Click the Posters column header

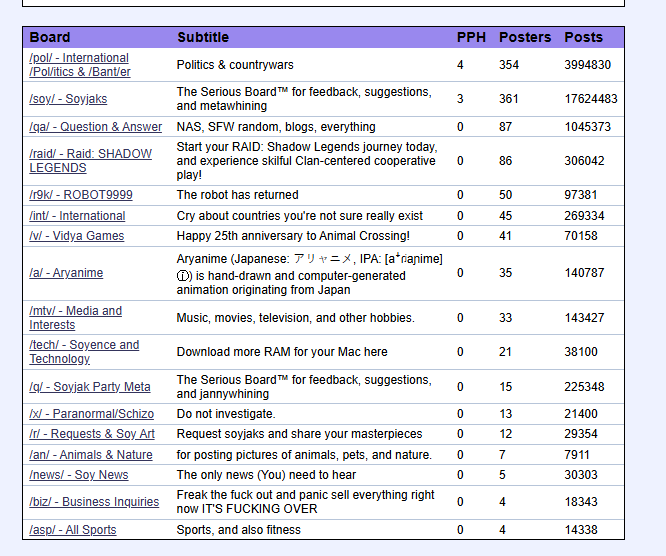(x=525, y=37)
